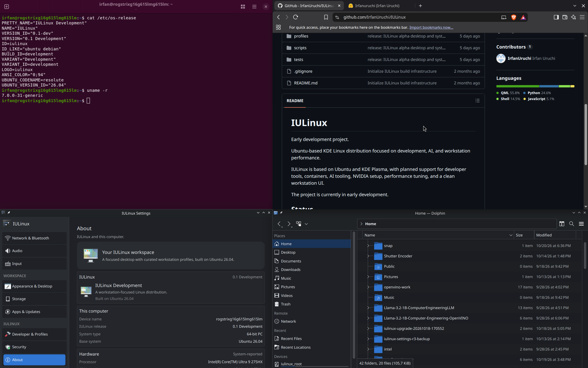Click Import bookmarks now link
The height and width of the screenshot is (368, 588).
click(x=431, y=27)
